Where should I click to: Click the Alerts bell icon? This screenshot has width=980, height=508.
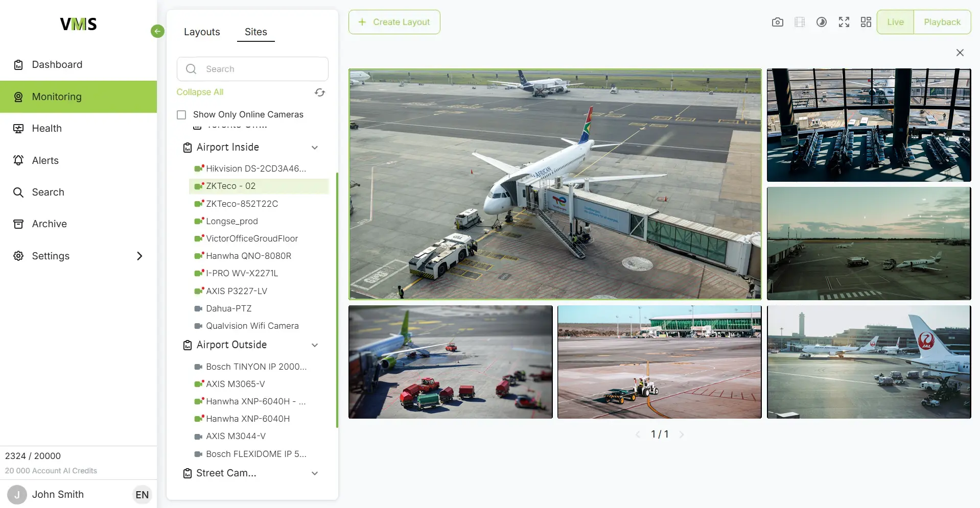18,160
